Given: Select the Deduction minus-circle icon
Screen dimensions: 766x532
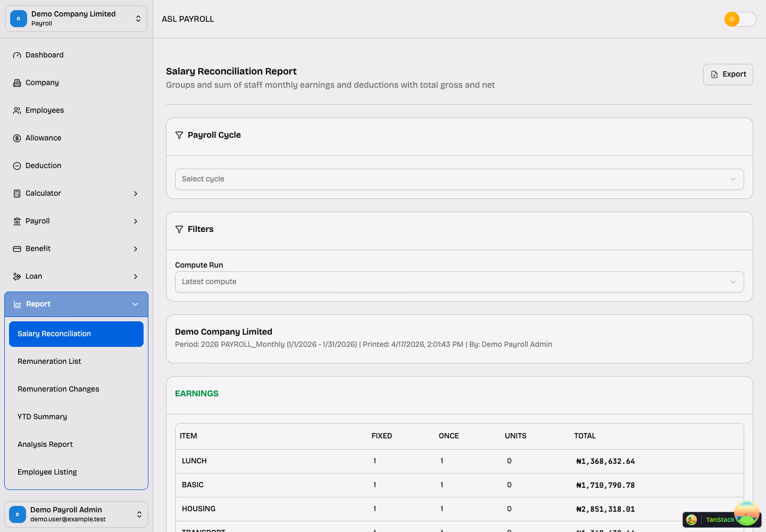Looking at the screenshot, I should pyautogui.click(x=17, y=165).
